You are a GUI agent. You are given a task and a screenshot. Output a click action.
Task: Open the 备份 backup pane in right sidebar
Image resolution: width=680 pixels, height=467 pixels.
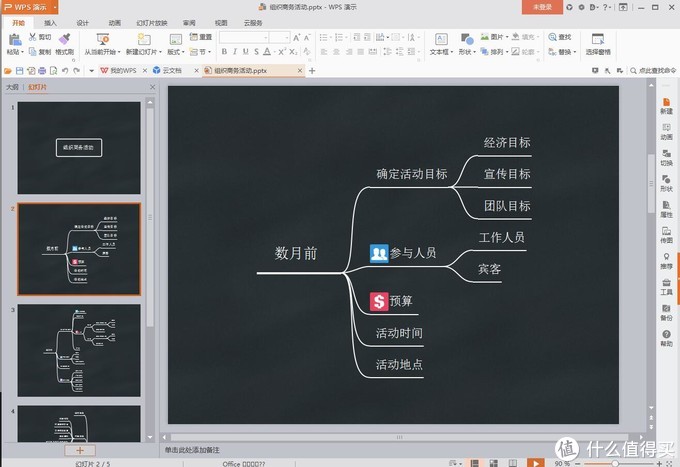(667, 312)
